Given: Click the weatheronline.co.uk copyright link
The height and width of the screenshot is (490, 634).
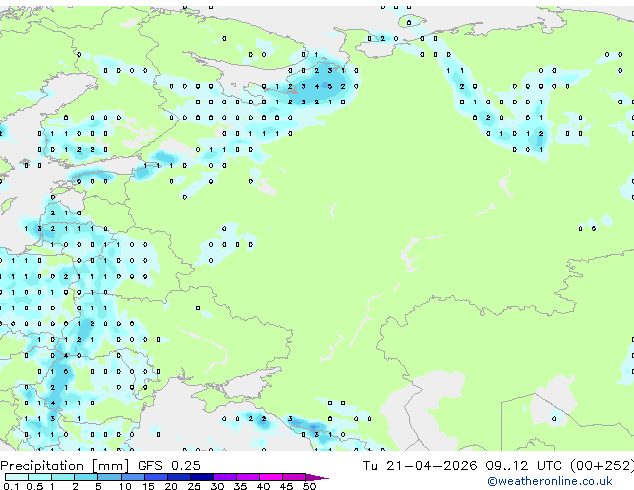Looking at the screenshot, I should (x=550, y=481).
